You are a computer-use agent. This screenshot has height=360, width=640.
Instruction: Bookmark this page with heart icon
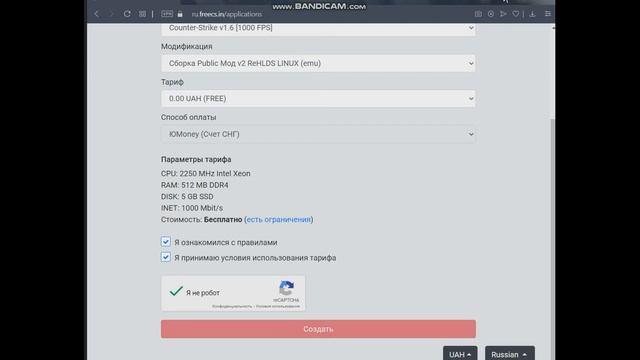tap(516, 14)
